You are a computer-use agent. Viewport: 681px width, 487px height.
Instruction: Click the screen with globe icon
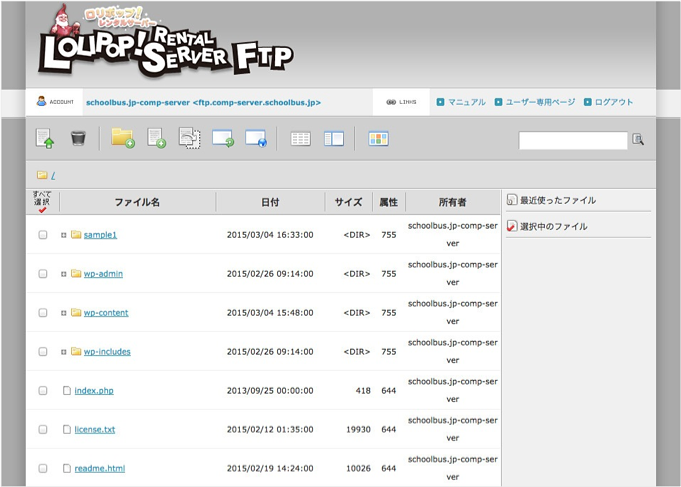click(x=256, y=139)
